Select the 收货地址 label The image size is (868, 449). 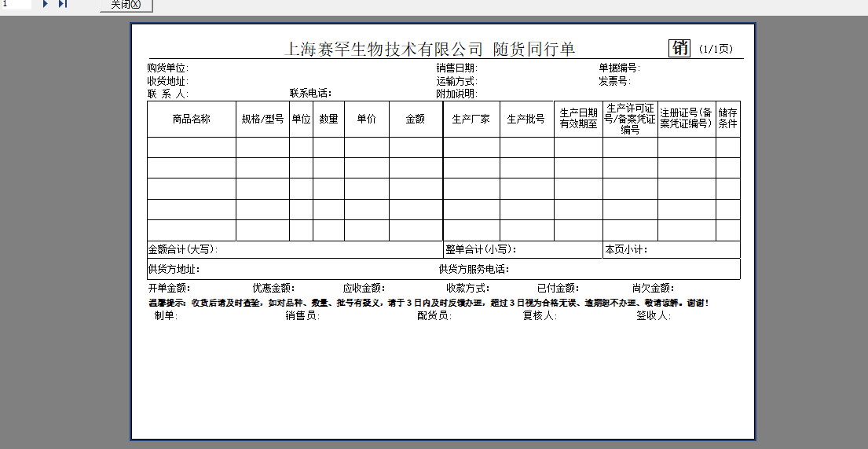pos(168,81)
